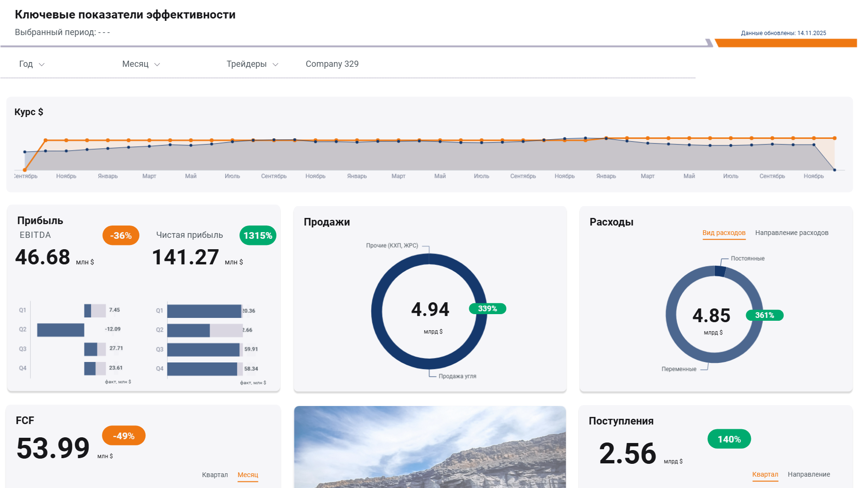This screenshot has height=488, width=868.
Task: Click the Поступления card title
Action: [621, 421]
